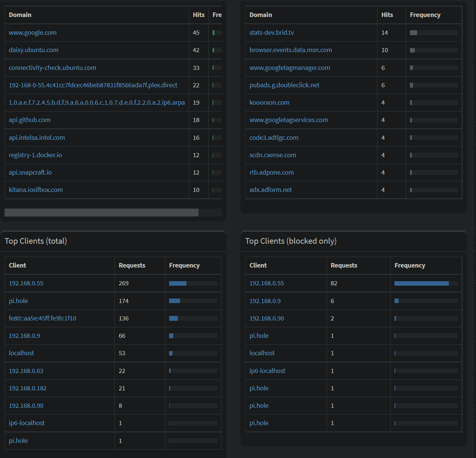Click the pi.hole entry just above localhost in blocked-only clients
This screenshot has height=458, width=476.
259,336
